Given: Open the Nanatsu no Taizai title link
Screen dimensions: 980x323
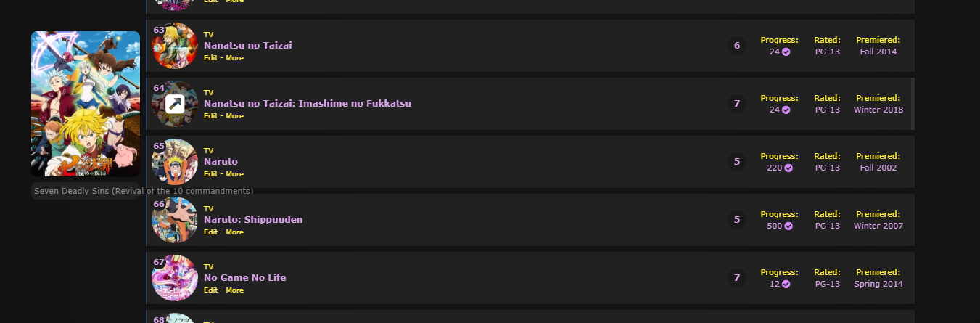Looking at the screenshot, I should point(247,45).
